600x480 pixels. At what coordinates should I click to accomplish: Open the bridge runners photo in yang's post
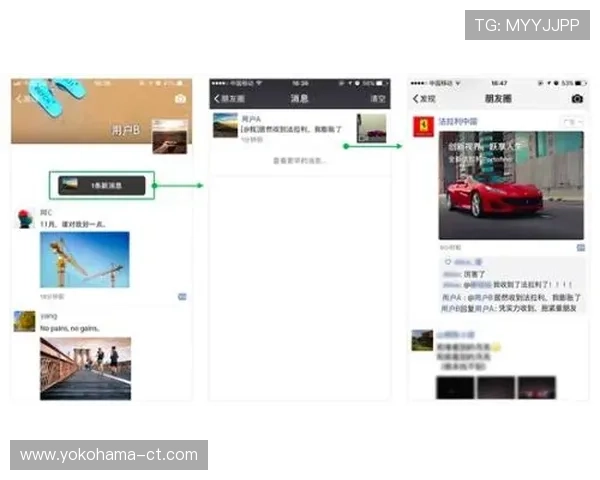click(85, 369)
